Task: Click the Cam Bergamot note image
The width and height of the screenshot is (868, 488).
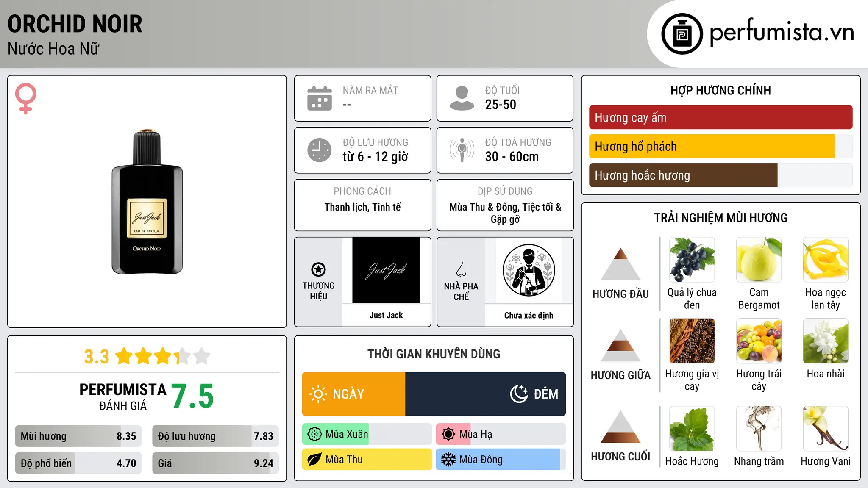Action: [x=759, y=260]
